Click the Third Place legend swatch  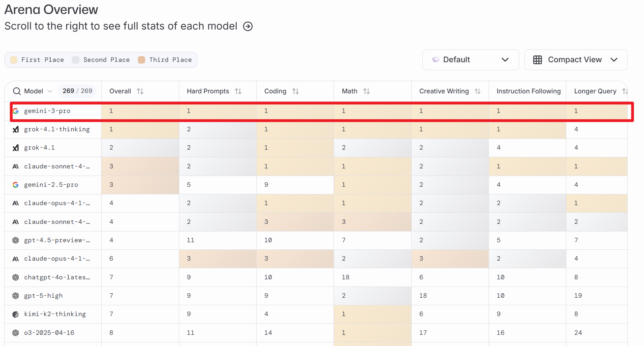click(x=141, y=60)
